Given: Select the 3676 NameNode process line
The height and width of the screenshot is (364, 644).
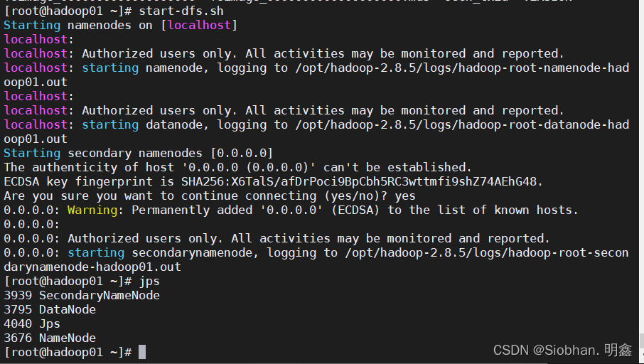Looking at the screenshot, I should pyautogui.click(x=50, y=338).
